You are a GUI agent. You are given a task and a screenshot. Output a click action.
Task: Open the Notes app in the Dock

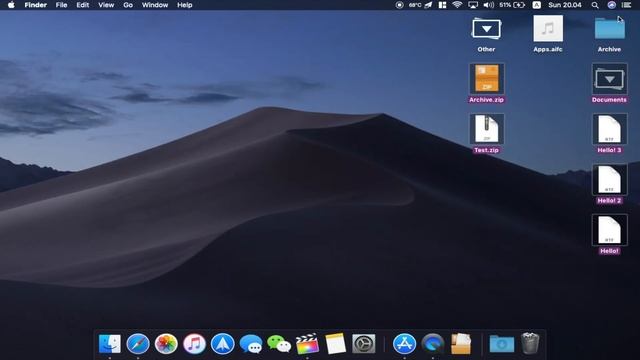point(336,344)
